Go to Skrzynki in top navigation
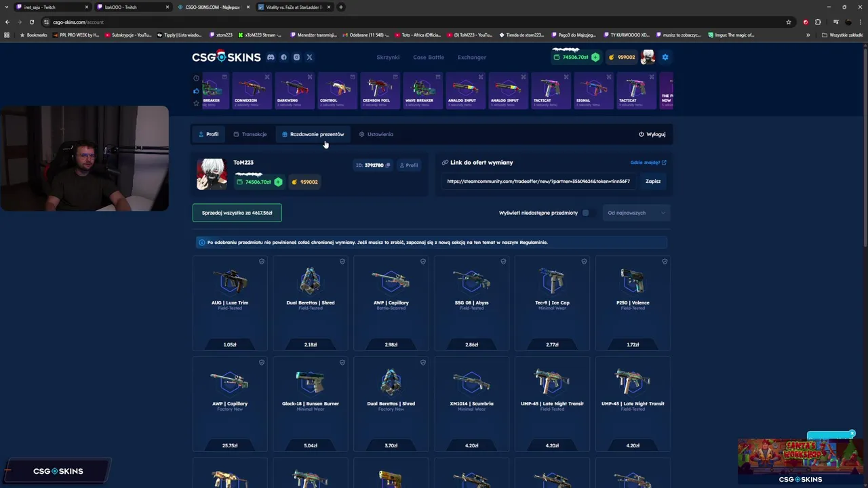868x488 pixels. [x=388, y=57]
